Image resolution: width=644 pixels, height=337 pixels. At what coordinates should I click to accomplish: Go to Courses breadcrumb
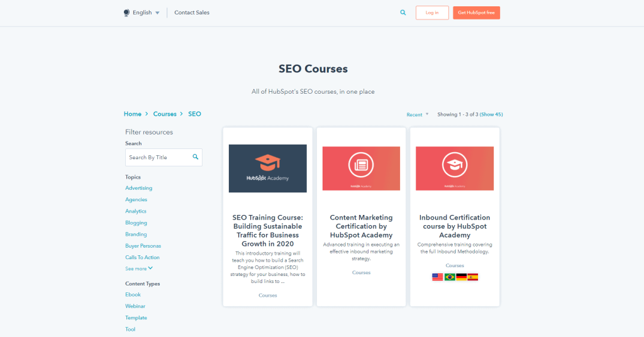click(165, 114)
